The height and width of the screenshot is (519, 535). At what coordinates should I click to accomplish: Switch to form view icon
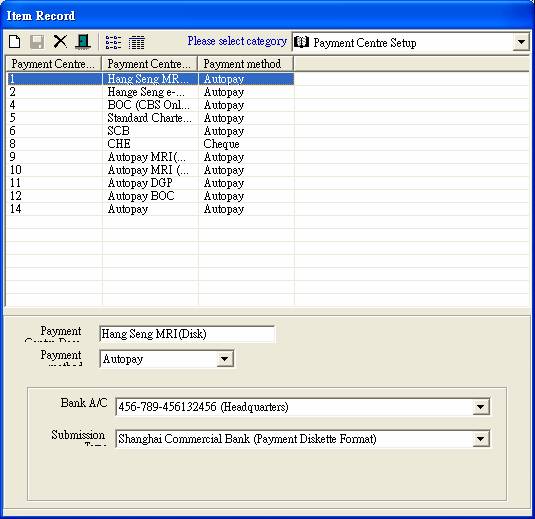pyautogui.click(x=113, y=42)
